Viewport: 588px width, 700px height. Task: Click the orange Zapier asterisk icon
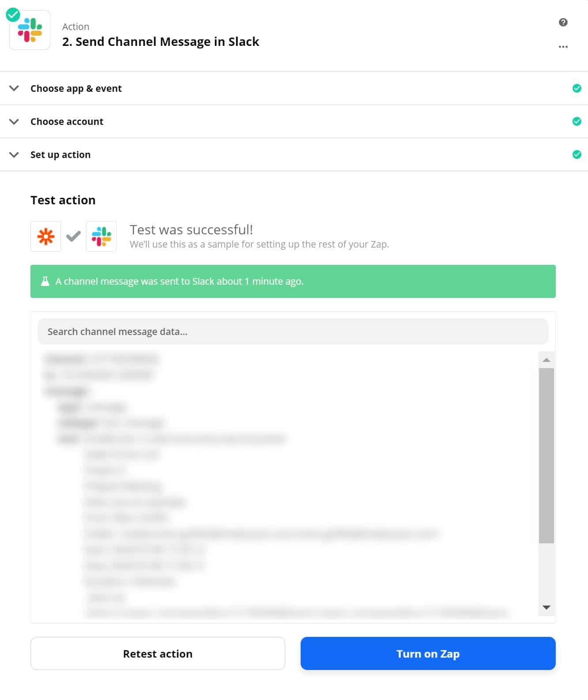[x=45, y=237]
